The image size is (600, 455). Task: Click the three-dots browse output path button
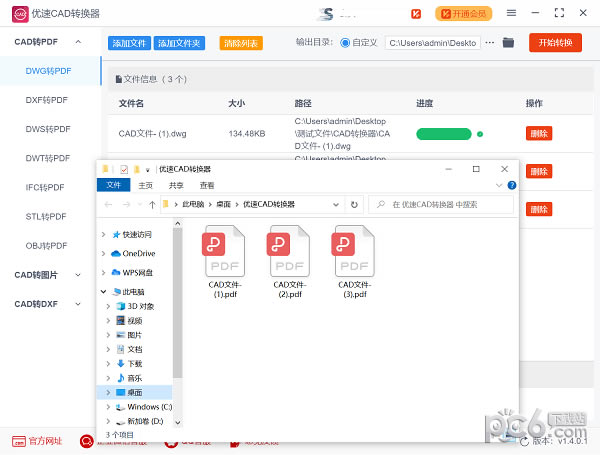pos(490,42)
